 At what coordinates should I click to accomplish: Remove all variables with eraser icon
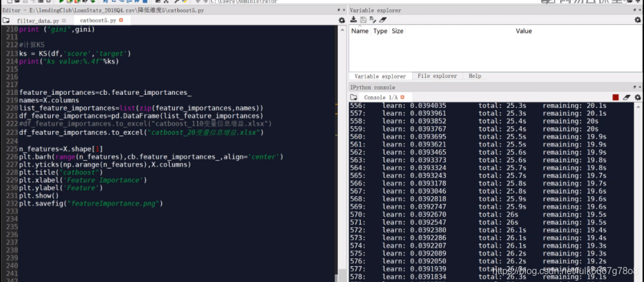click(383, 20)
